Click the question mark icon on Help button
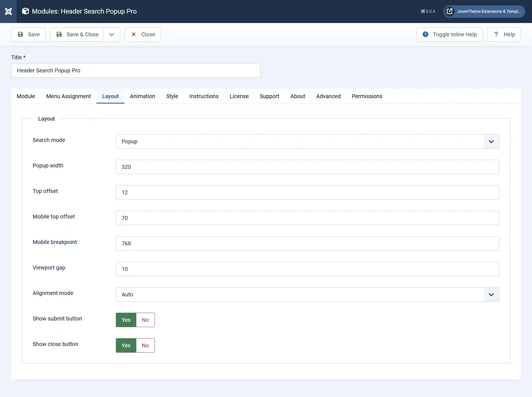This screenshot has height=397, width=532. click(x=496, y=34)
